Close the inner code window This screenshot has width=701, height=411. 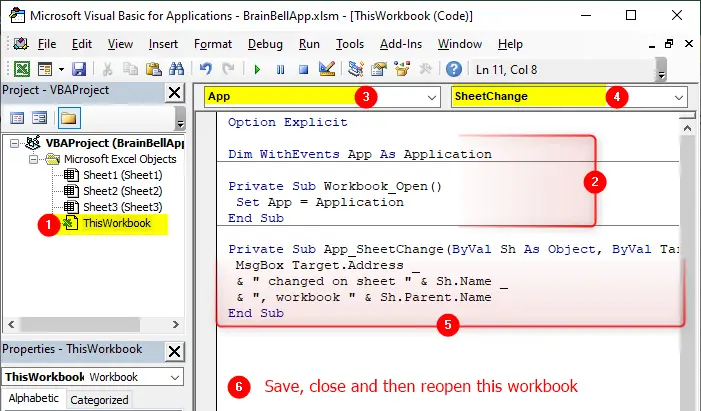[688, 43]
